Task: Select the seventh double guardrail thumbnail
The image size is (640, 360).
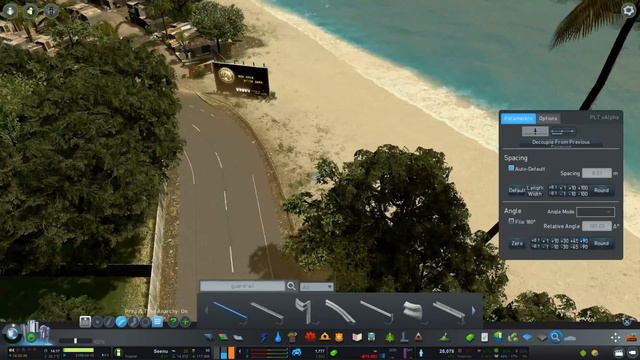Action: click(449, 311)
